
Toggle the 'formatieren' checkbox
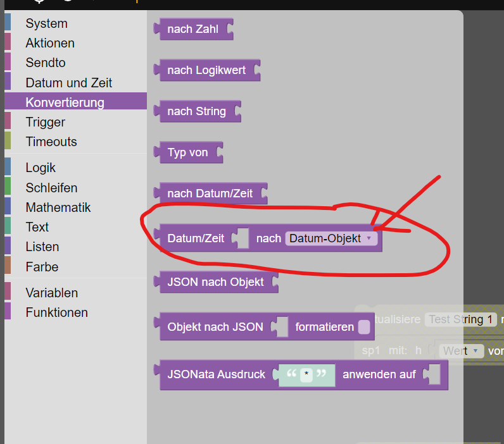pos(364,327)
